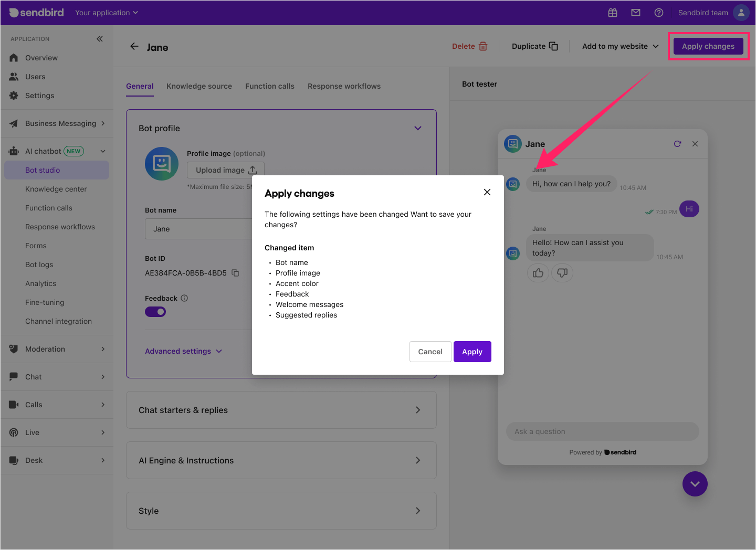
Task: Open Your application dropdown
Action: pyautogui.click(x=107, y=13)
